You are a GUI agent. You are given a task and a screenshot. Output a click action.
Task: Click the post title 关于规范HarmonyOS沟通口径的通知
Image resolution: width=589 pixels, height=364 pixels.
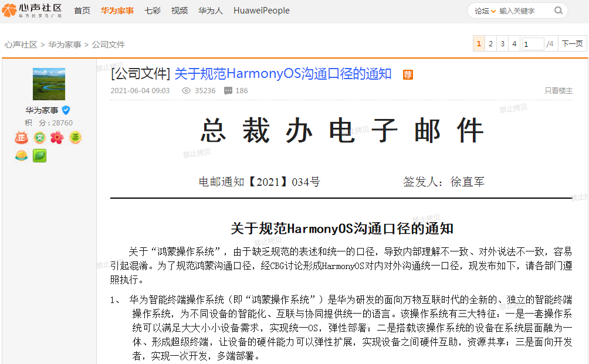(283, 74)
